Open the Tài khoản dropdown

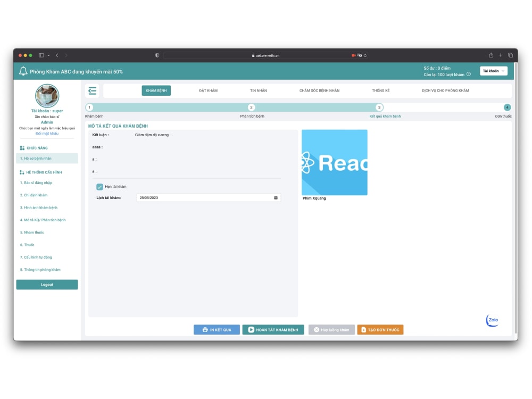click(x=493, y=71)
